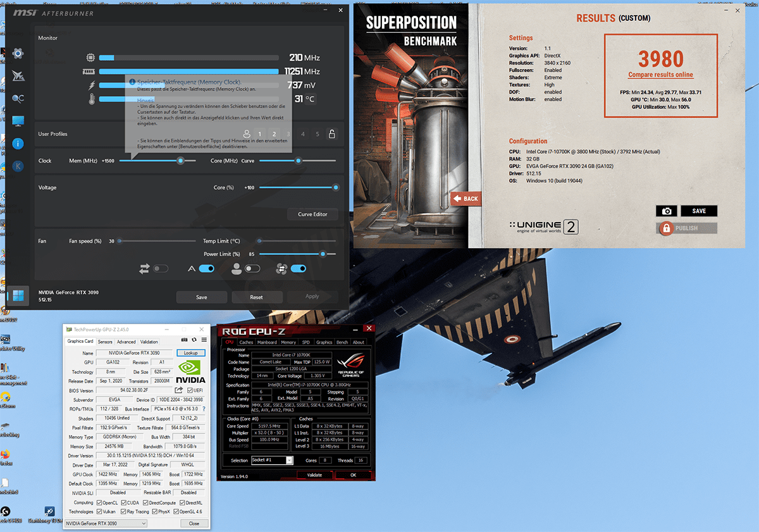The height and width of the screenshot is (532, 759).
Task: Click SAVE in Superposition results
Action: (x=699, y=211)
